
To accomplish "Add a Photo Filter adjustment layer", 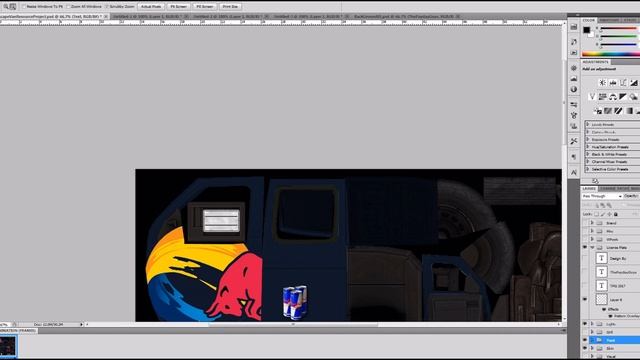I will coord(633,97).
